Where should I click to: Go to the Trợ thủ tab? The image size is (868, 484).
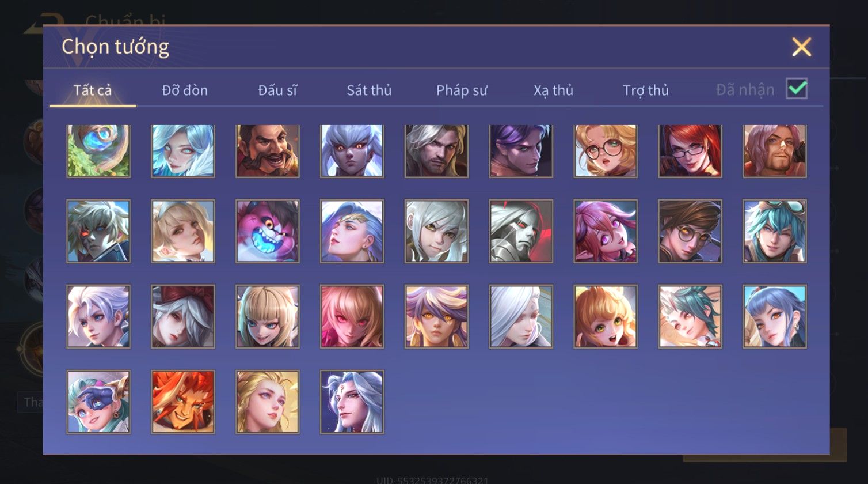[x=646, y=90]
